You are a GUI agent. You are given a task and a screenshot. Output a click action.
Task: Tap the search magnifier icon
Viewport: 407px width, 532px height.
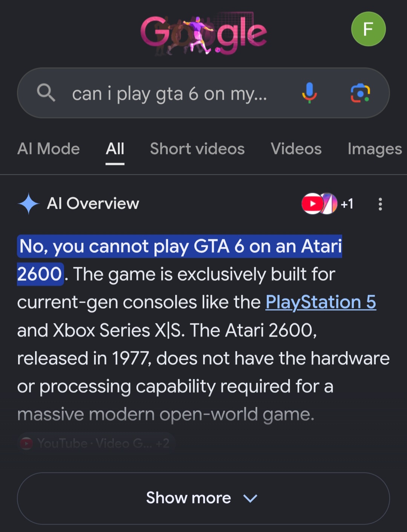tap(46, 93)
